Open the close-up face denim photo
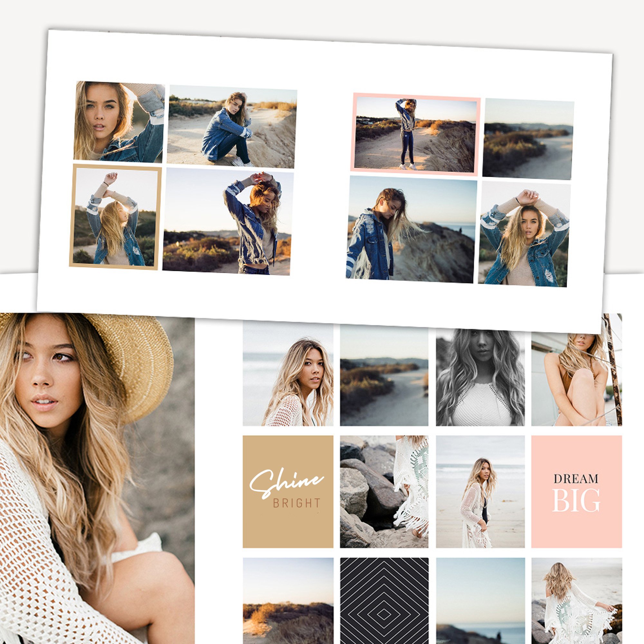This screenshot has width=644, height=644. [x=119, y=122]
